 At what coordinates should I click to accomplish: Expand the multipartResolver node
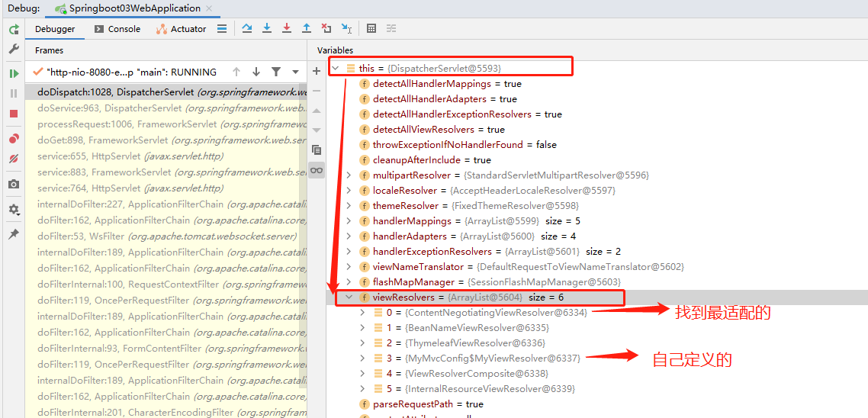[x=349, y=175]
